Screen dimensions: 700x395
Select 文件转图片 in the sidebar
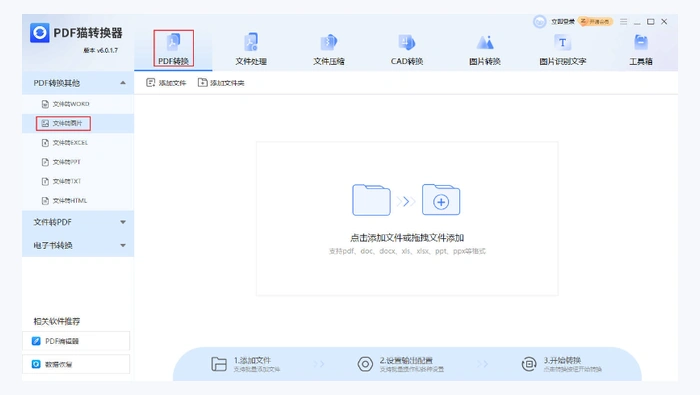point(78,123)
